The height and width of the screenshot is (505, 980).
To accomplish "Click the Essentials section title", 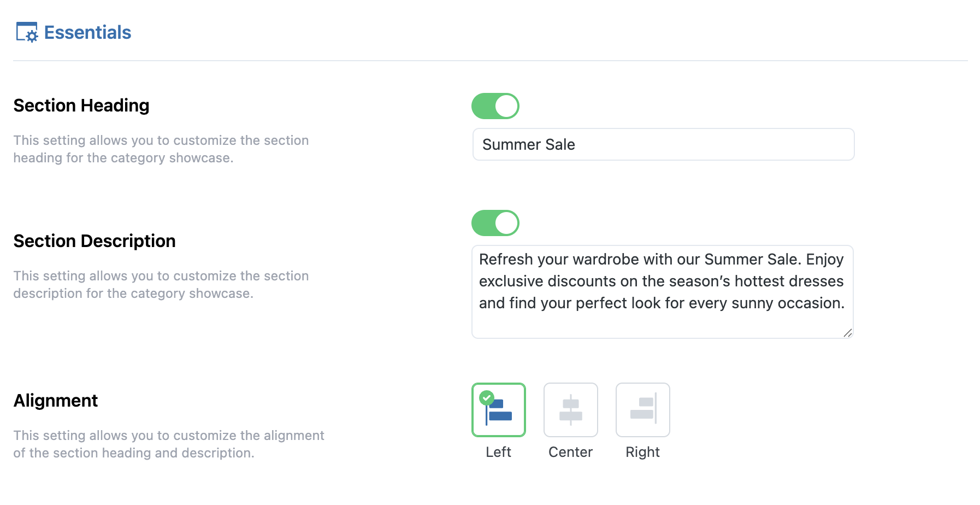I will tap(87, 33).
